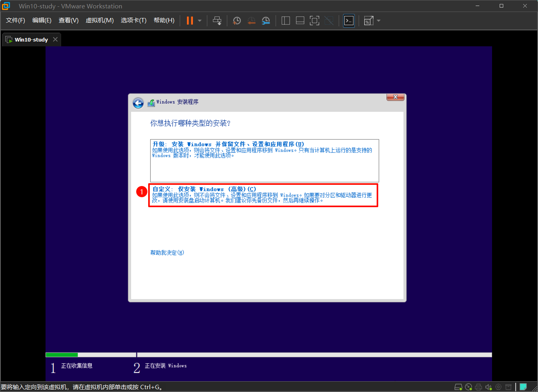Screen dimensions: 538x392
Task: Toggle the library panel visibility
Action: pyautogui.click(x=286, y=20)
